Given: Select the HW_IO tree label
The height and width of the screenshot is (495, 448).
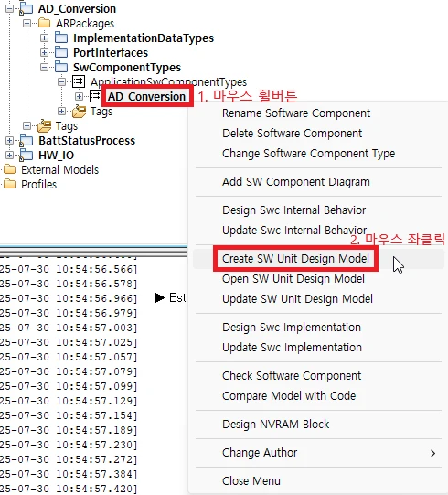Looking at the screenshot, I should (x=56, y=156).
